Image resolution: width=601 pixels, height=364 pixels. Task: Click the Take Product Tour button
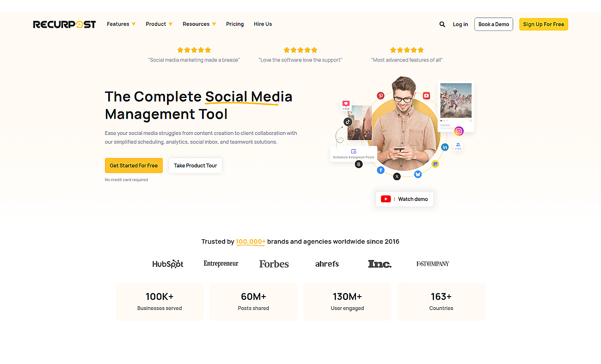(x=195, y=165)
